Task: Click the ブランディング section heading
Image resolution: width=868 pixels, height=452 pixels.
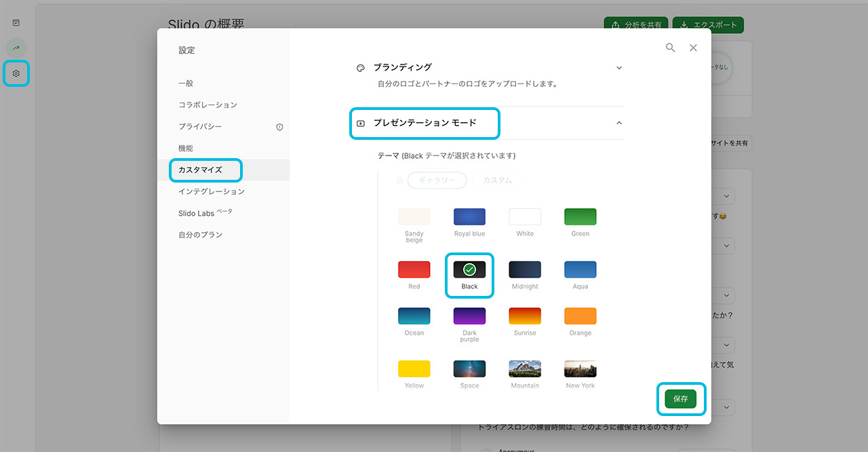Action: pos(402,68)
